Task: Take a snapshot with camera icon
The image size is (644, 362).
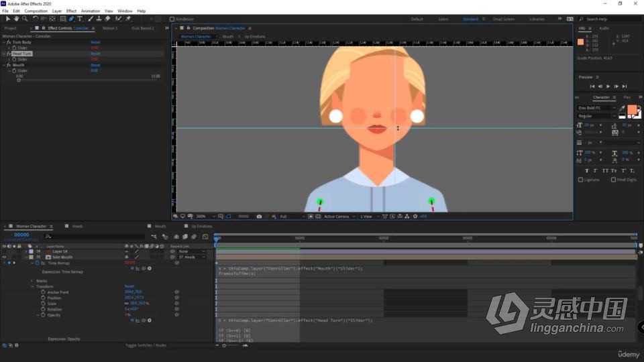Action: 259,217
